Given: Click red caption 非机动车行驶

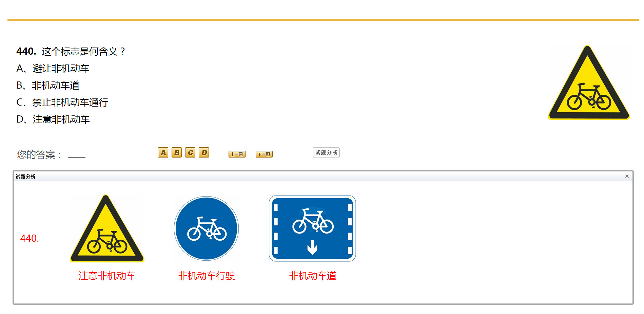Looking at the screenshot, I should click(206, 276).
